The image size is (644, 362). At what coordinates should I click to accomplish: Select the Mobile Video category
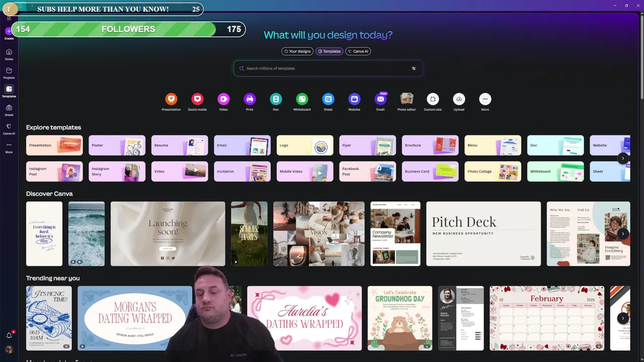305,171
